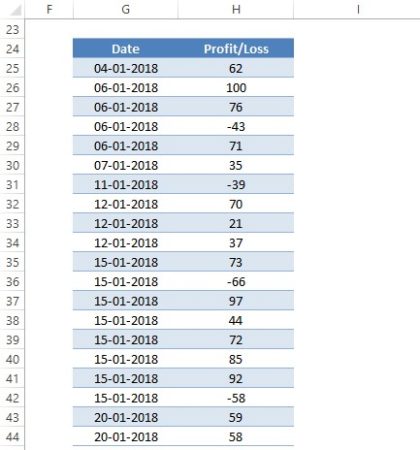Click the cell with value 85
420x450 pixels.
point(236,359)
